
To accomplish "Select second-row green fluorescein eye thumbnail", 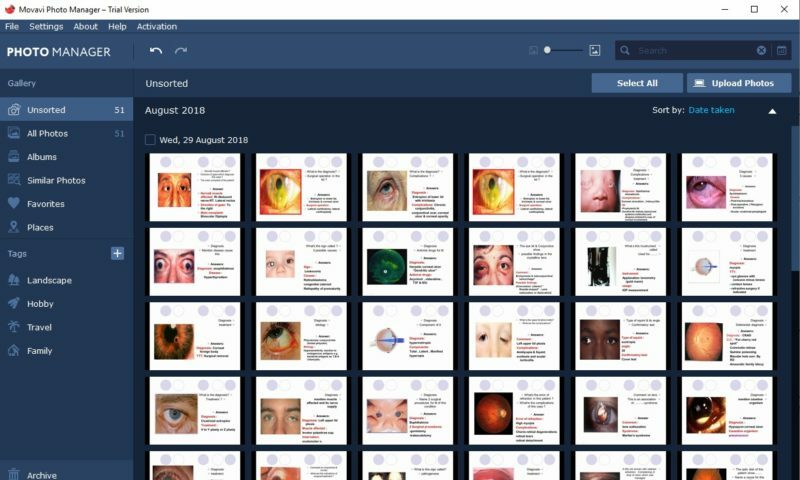I will coord(407,262).
